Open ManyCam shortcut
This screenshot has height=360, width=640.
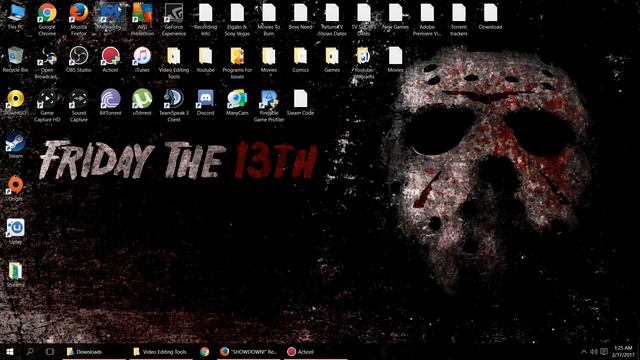(237, 102)
